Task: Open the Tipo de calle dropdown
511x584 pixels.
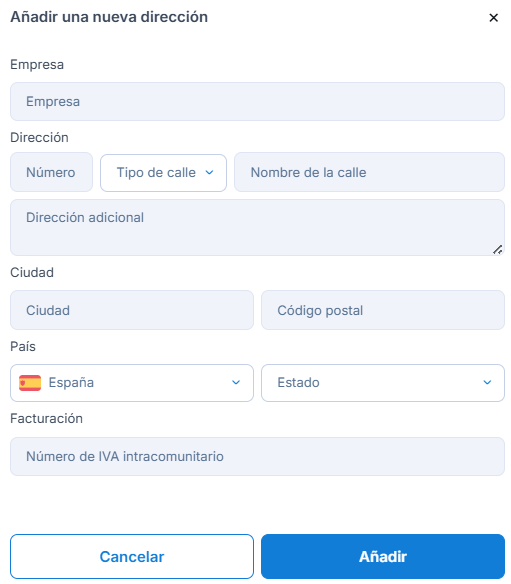Action: pyautogui.click(x=164, y=173)
